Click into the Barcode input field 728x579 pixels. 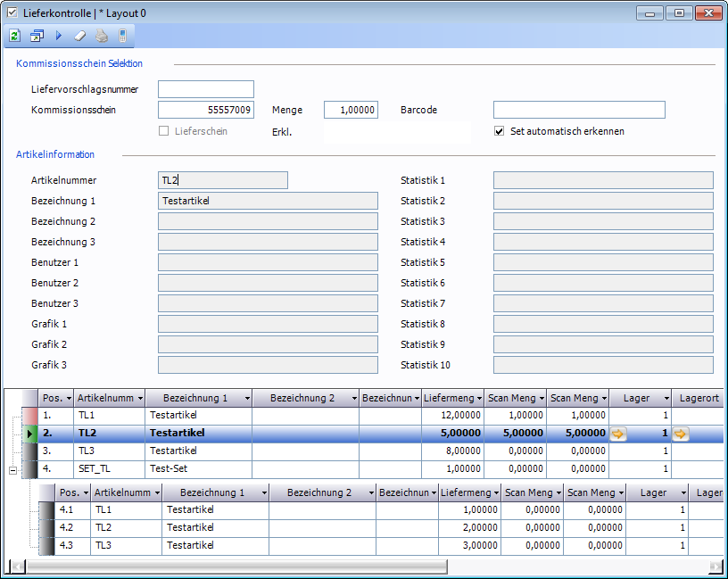tap(578, 110)
